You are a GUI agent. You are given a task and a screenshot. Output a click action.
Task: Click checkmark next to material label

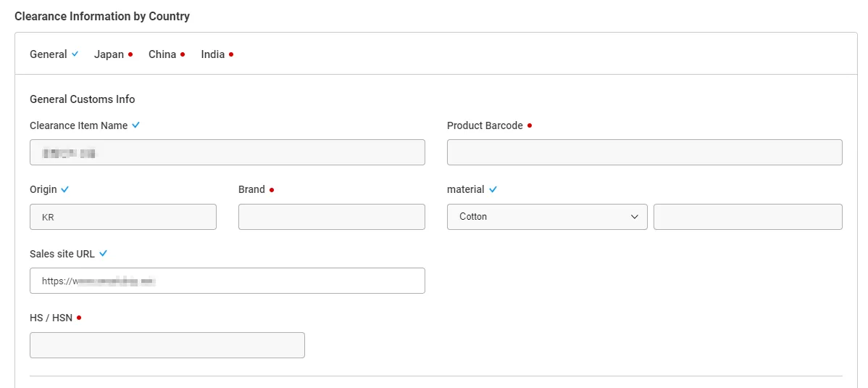point(493,189)
